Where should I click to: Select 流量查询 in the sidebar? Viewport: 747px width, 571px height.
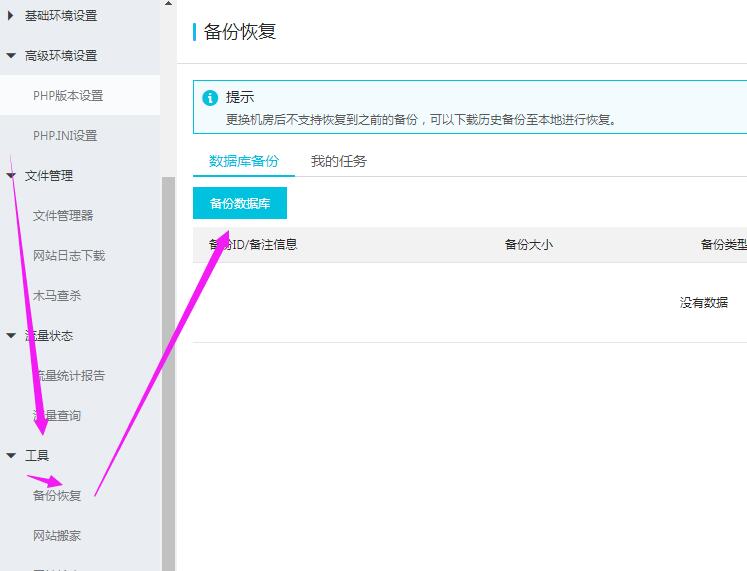(57, 416)
